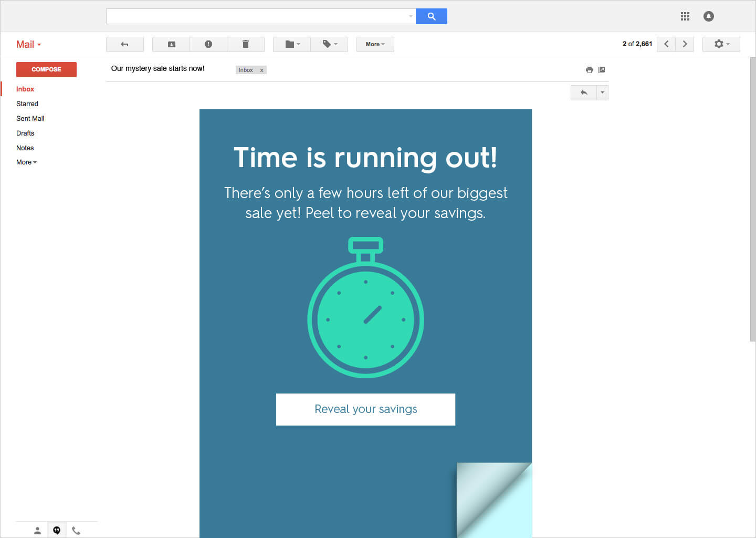
Task: Print the message with the printer icon
Action: pos(590,70)
